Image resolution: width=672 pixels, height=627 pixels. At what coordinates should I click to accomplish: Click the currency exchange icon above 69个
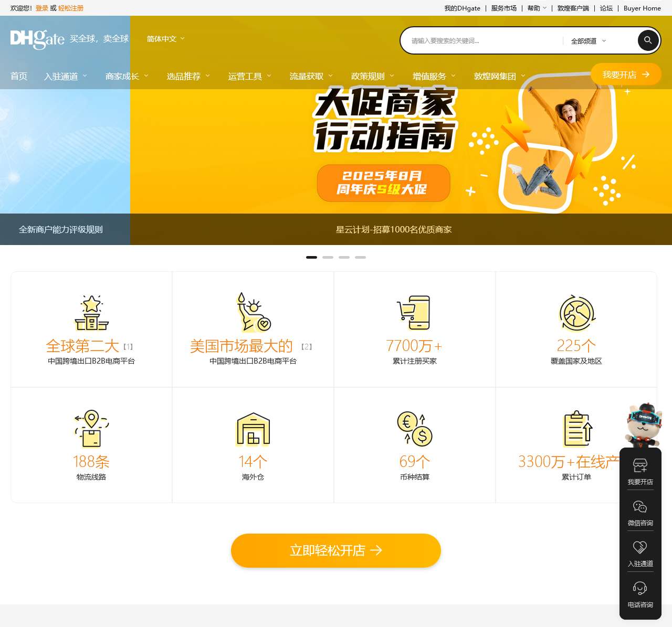415,429
